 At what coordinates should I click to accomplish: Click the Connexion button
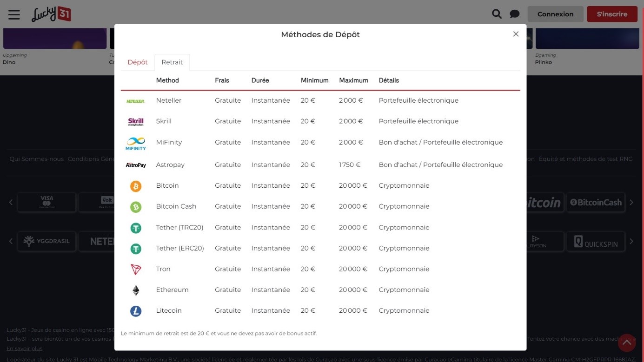[555, 14]
